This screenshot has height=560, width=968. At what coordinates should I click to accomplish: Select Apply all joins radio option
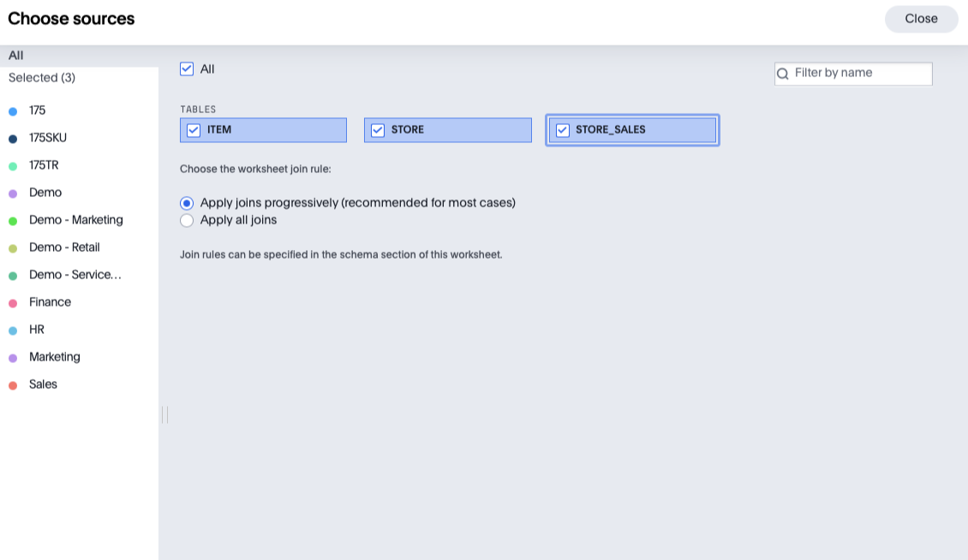pyautogui.click(x=187, y=220)
